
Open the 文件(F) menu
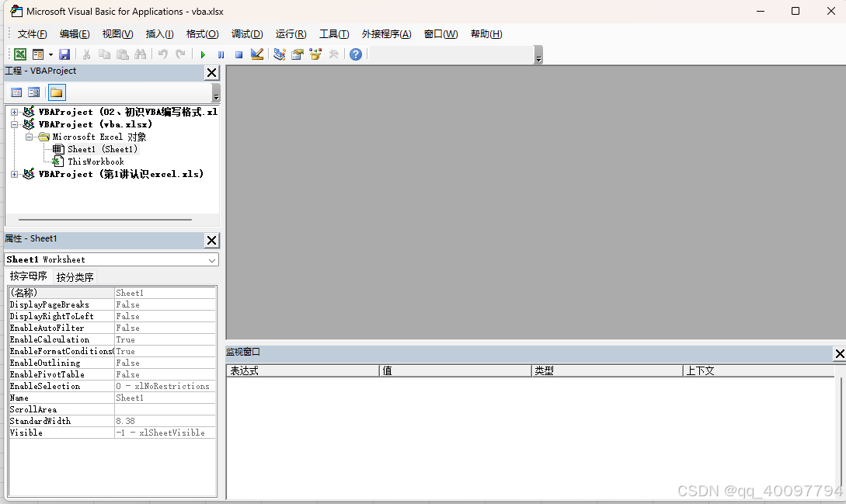(x=33, y=34)
